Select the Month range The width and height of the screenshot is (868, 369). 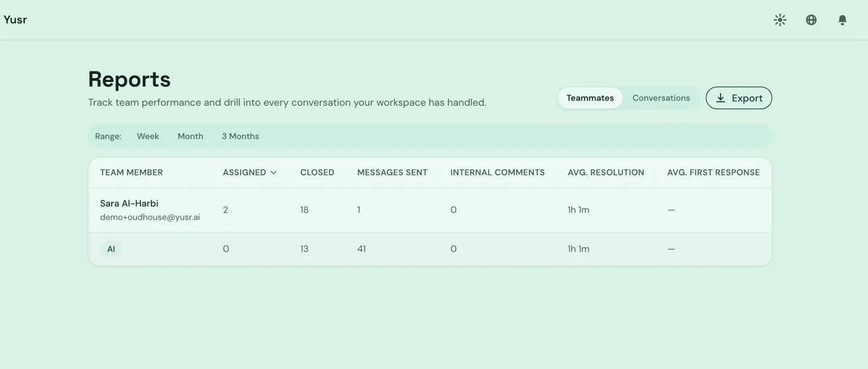pos(190,136)
